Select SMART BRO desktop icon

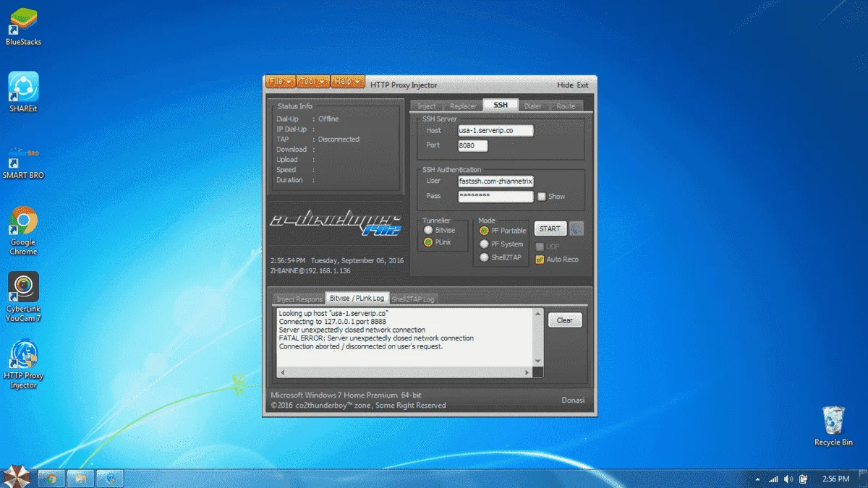[x=23, y=163]
